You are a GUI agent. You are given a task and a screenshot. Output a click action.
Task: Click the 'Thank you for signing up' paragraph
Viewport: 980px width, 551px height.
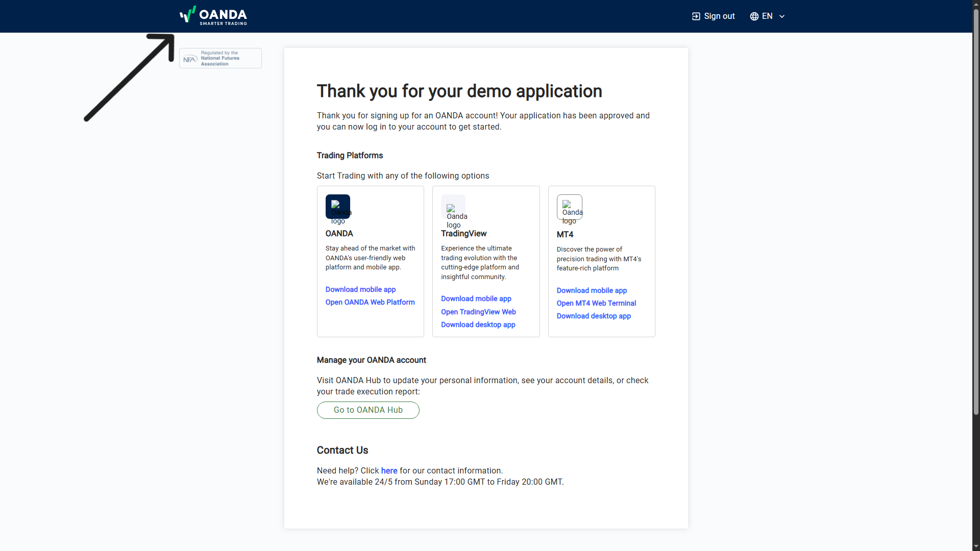pyautogui.click(x=483, y=121)
